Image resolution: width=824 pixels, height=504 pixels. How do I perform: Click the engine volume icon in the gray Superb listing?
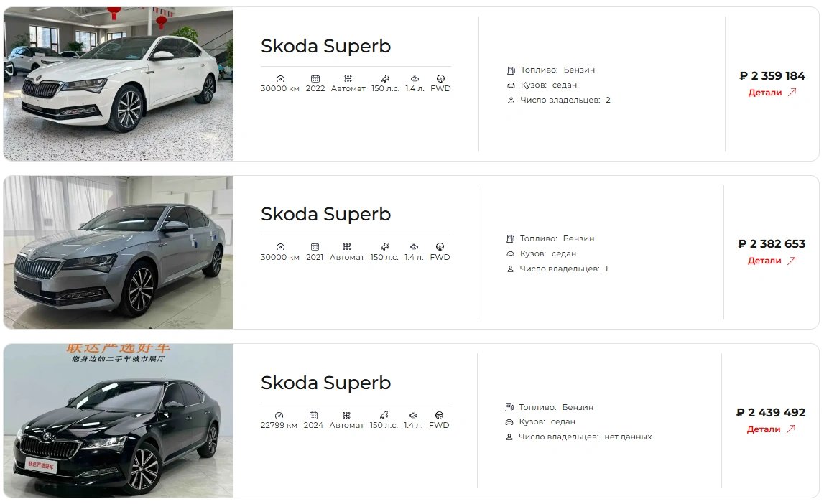point(414,246)
